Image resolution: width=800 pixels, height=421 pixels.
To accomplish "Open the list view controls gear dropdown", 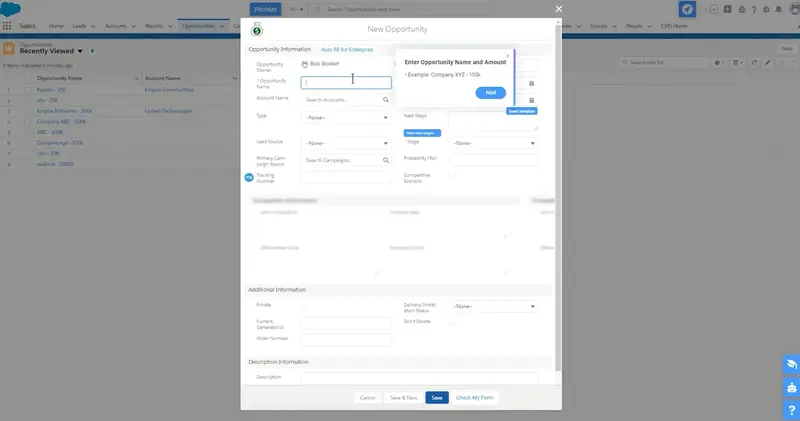I will tap(719, 62).
